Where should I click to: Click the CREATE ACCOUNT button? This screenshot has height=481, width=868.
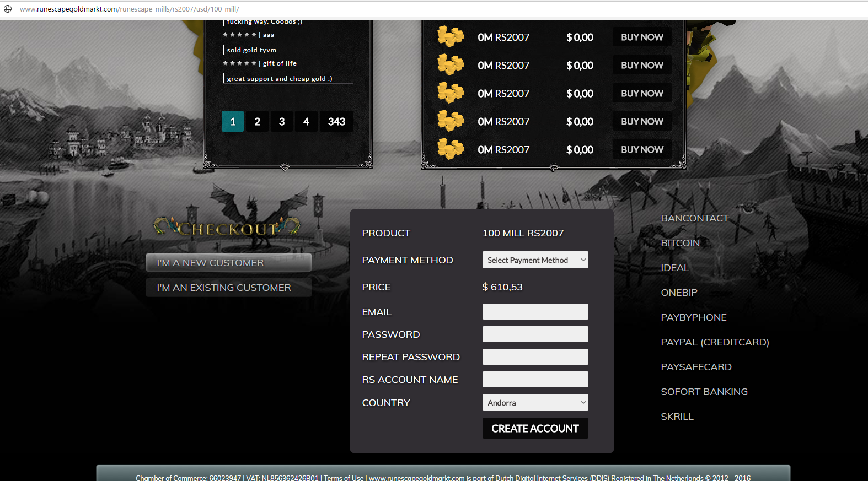[x=535, y=428]
